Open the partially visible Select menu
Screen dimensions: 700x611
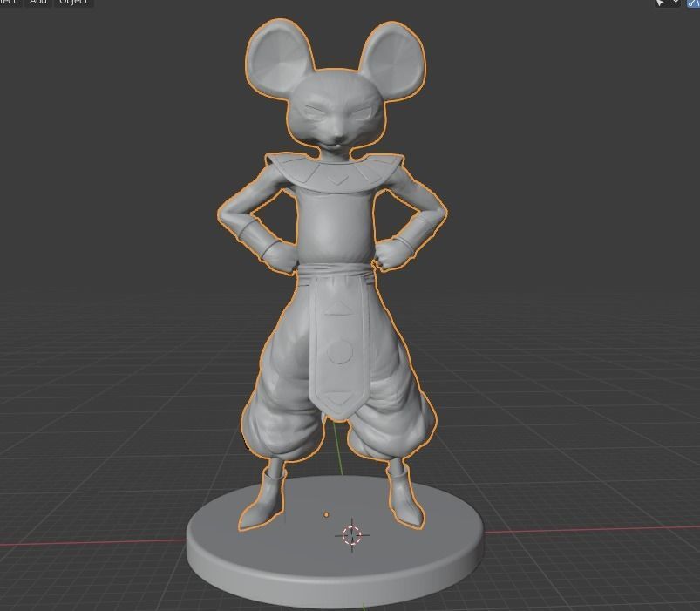point(9,2)
